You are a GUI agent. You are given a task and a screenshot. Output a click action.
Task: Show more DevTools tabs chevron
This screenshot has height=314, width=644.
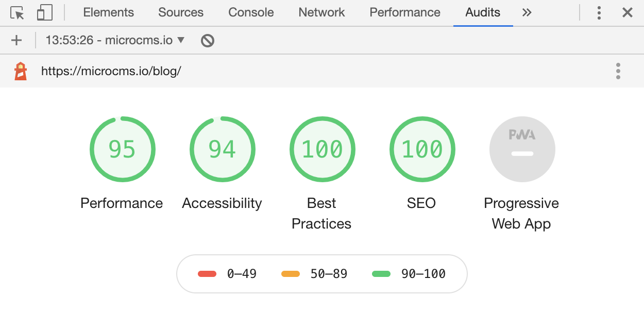coord(527,13)
